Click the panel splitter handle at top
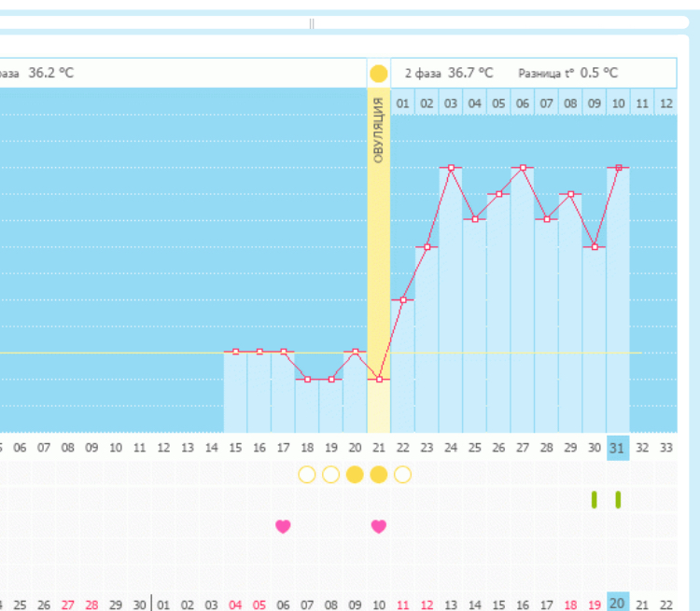The height and width of the screenshot is (611, 700). pos(312,23)
